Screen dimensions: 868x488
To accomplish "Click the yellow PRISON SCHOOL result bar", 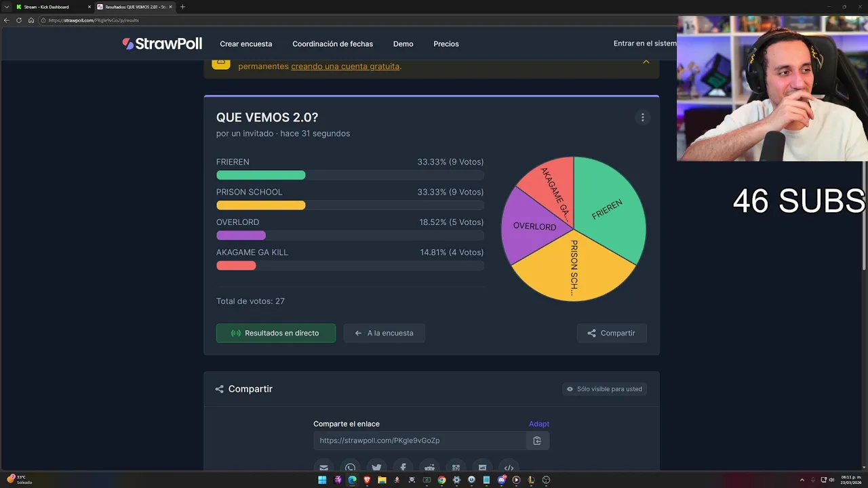I will coord(261,205).
